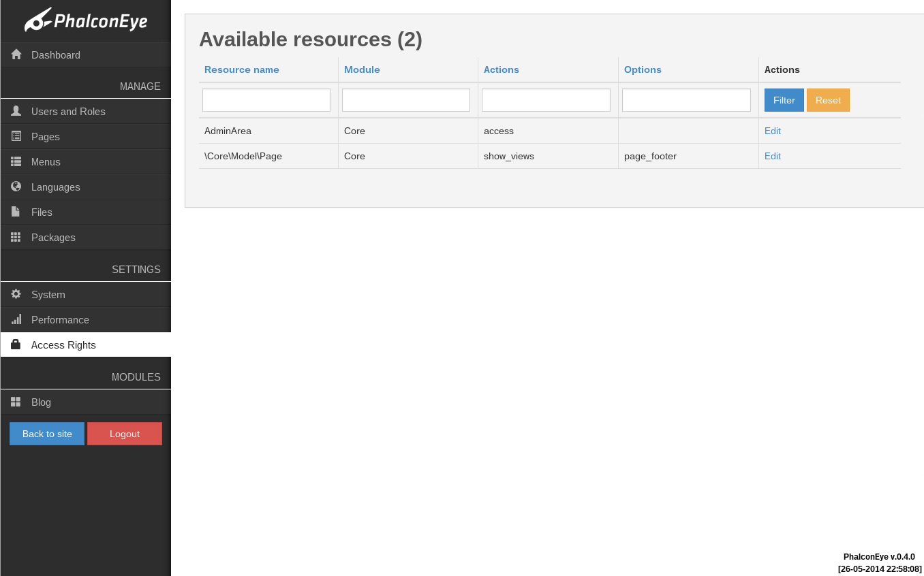Open Packages grid icon

(16, 237)
